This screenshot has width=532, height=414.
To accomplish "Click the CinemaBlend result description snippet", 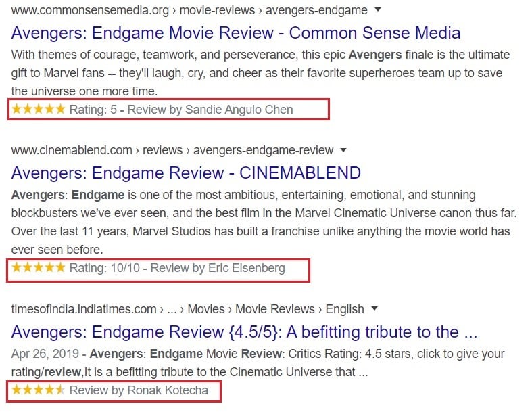I will point(264,221).
